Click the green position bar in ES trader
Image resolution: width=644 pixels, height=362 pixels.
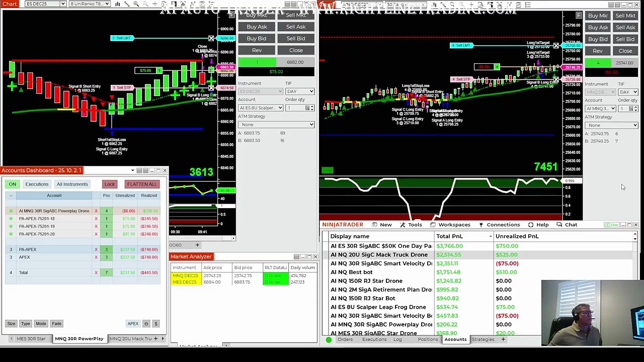pyautogui.click(x=257, y=62)
